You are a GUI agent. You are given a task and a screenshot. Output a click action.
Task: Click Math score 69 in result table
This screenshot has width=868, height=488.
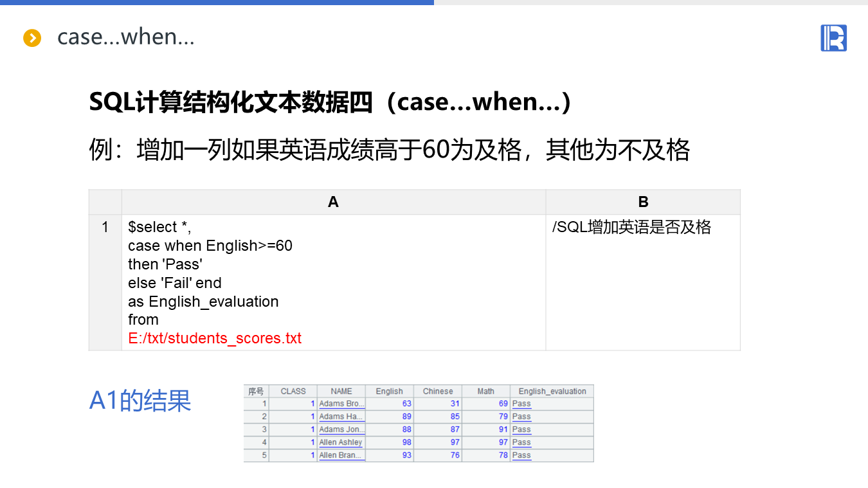coord(503,404)
